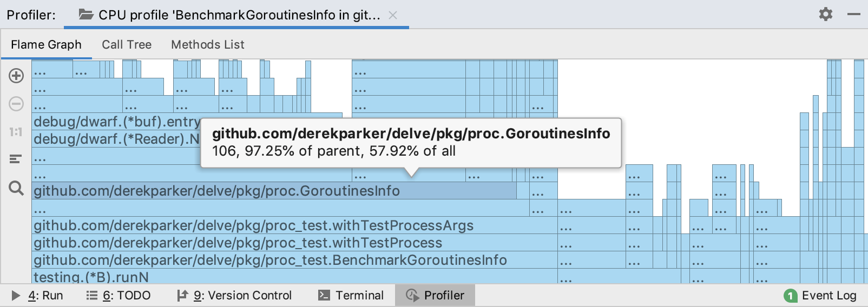This screenshot has height=307, width=868.
Task: Open profiler settings gear icon
Action: (x=825, y=14)
